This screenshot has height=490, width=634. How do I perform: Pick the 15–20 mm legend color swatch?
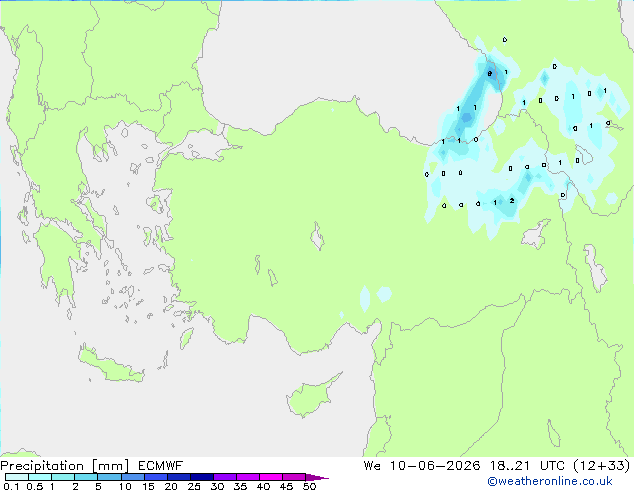(x=155, y=477)
